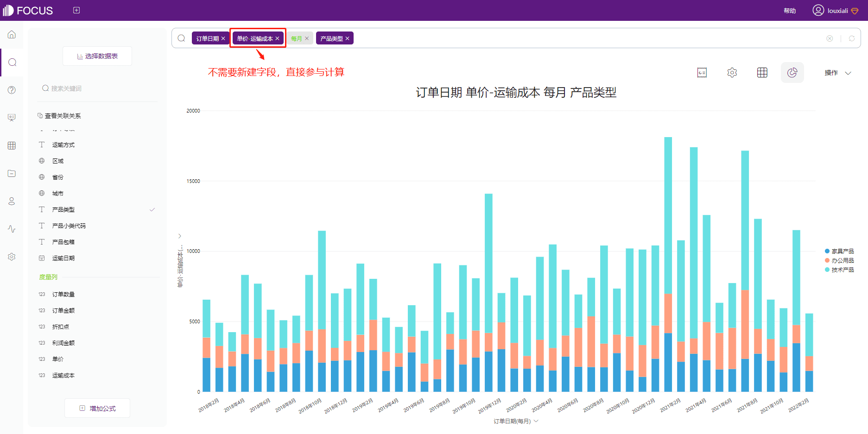The height and width of the screenshot is (434, 868).
Task: Open the system settings sidebar icon
Action: (12, 257)
